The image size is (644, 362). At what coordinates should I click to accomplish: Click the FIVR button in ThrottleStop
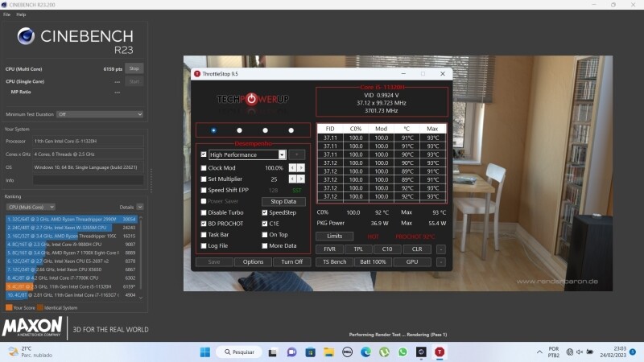[330, 249]
